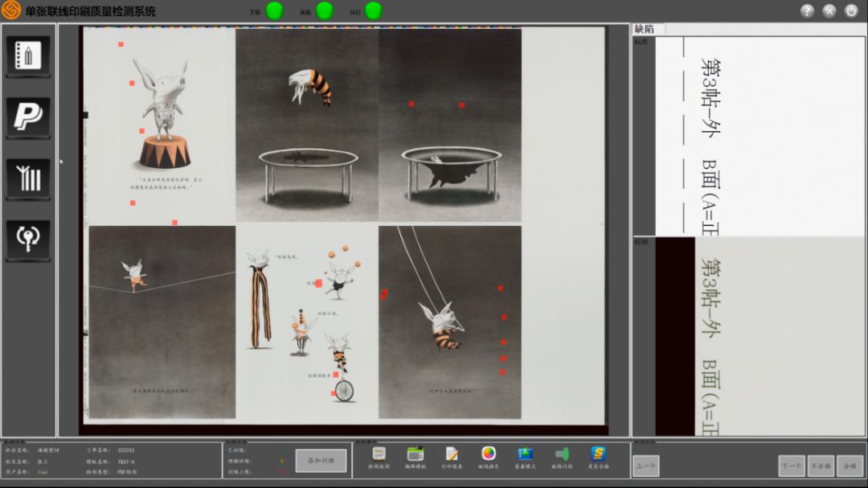Click the red defect marker near unicycle wheel
This screenshot has width=868, height=488.
[x=334, y=393]
